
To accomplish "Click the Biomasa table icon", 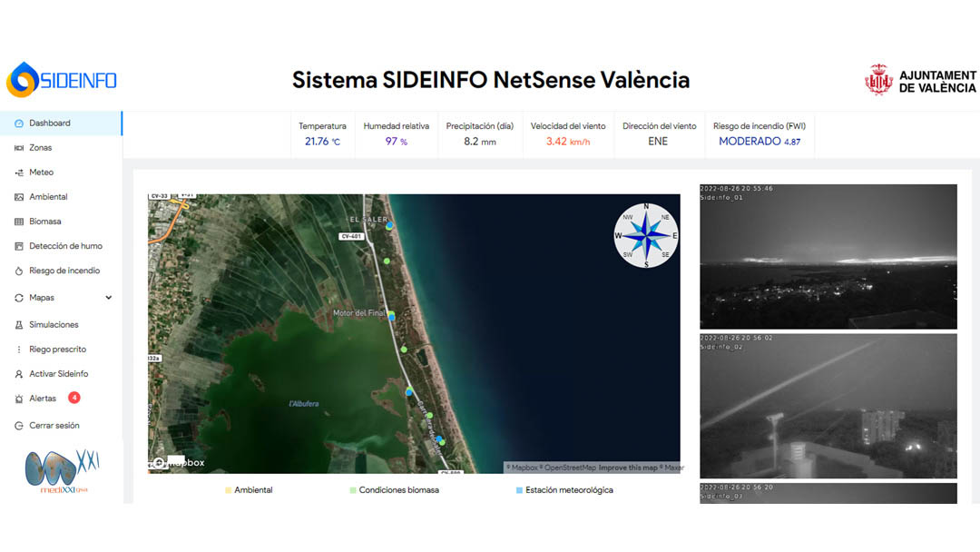I will coord(19,222).
